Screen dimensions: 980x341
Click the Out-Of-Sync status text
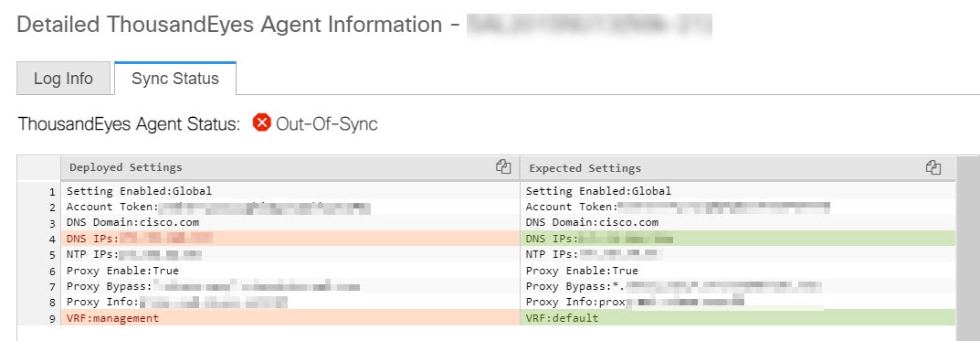point(327,123)
